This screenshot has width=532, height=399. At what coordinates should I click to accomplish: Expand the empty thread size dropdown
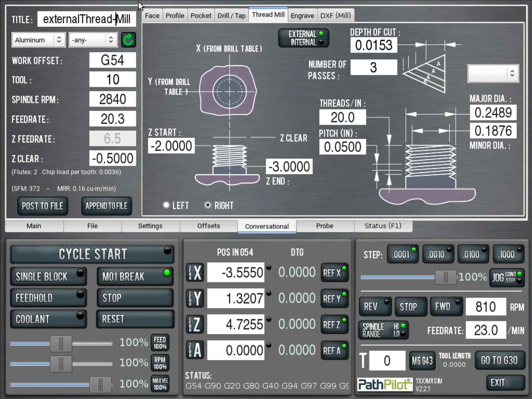click(493, 73)
